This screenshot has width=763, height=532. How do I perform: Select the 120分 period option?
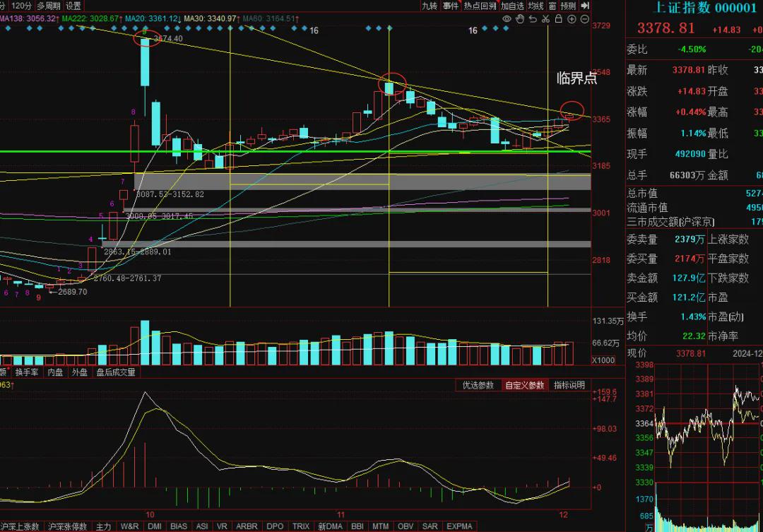pos(21,6)
